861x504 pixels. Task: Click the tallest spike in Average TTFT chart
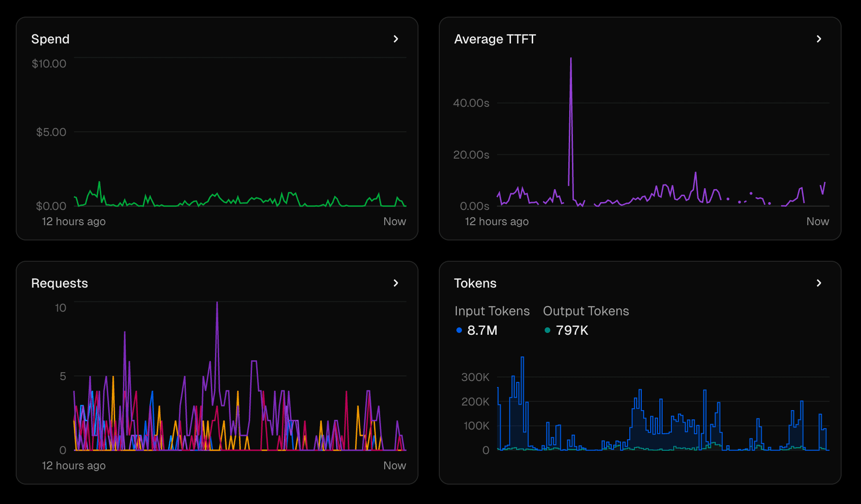571,60
